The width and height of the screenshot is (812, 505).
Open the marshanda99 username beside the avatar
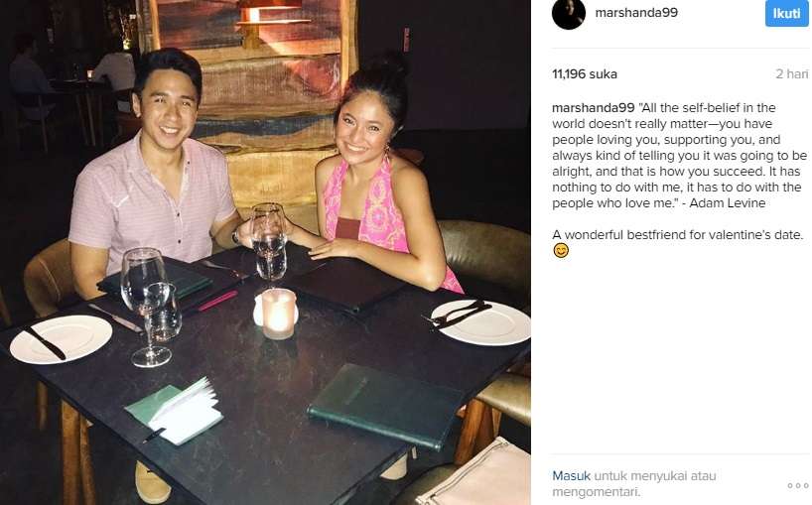pos(636,13)
